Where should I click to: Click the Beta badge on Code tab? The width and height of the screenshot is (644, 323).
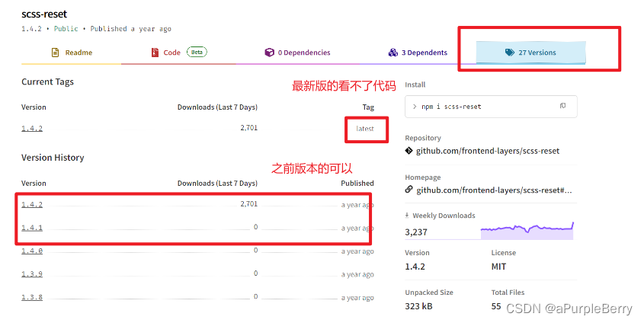[197, 52]
